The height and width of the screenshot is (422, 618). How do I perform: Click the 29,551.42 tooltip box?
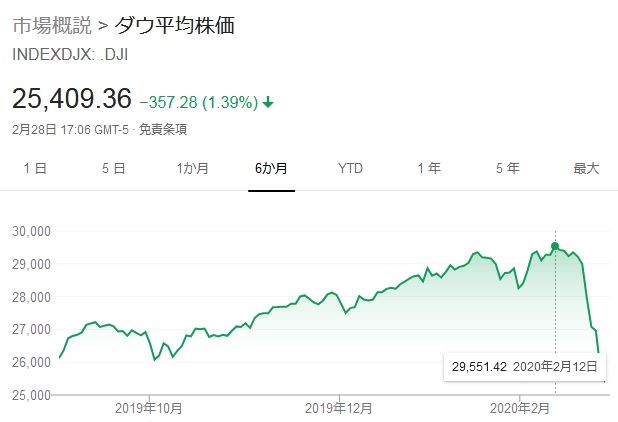[x=525, y=367]
